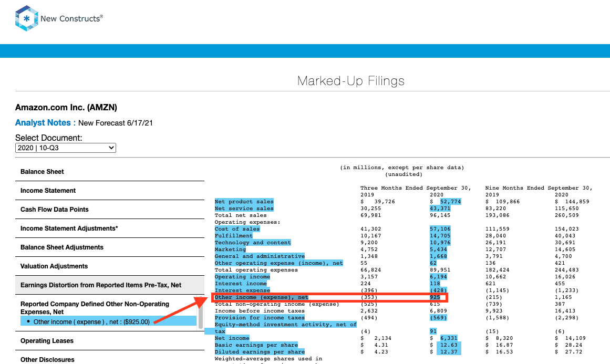
Task: Click highlighted value 12.63
Action: [x=449, y=345]
